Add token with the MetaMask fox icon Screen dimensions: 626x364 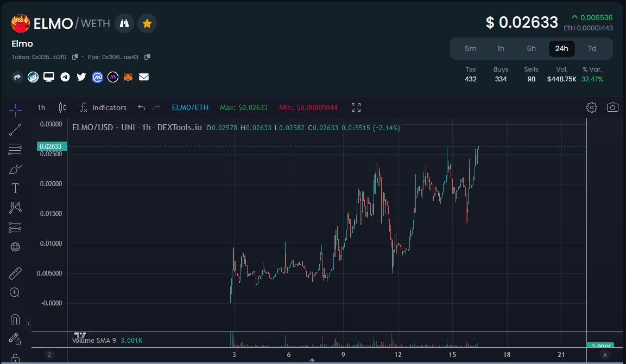[x=128, y=77]
